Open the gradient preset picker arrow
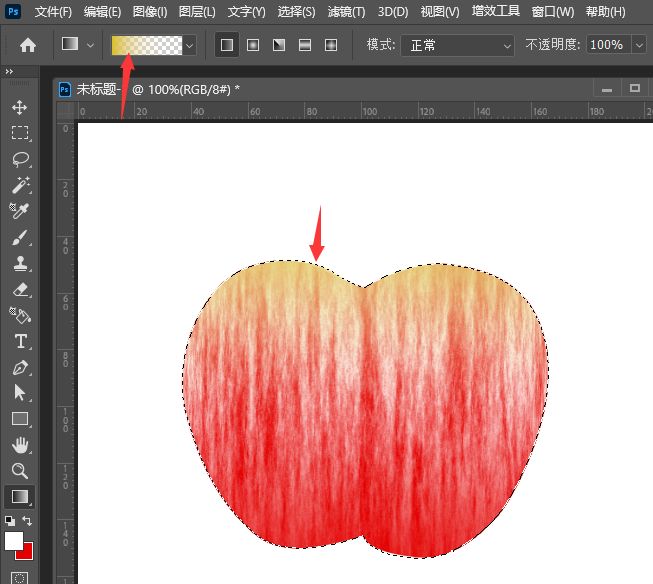This screenshot has width=653, height=584. tap(189, 45)
